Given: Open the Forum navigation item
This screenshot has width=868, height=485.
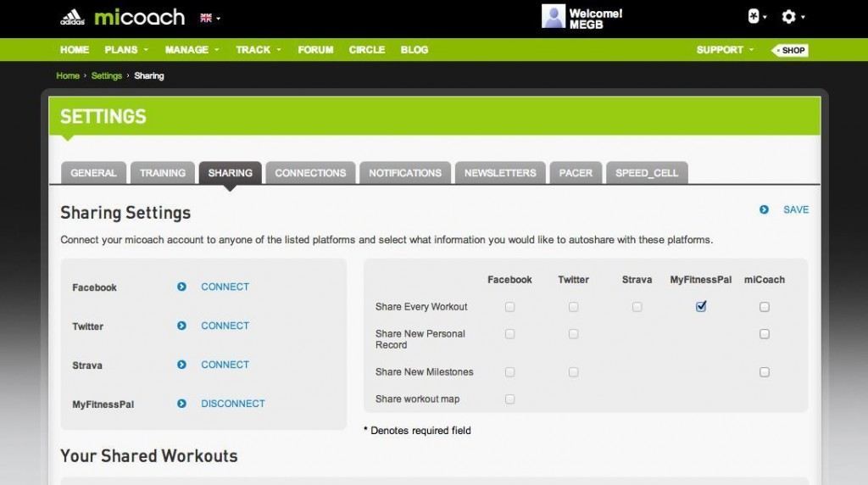Looking at the screenshot, I should coord(315,50).
